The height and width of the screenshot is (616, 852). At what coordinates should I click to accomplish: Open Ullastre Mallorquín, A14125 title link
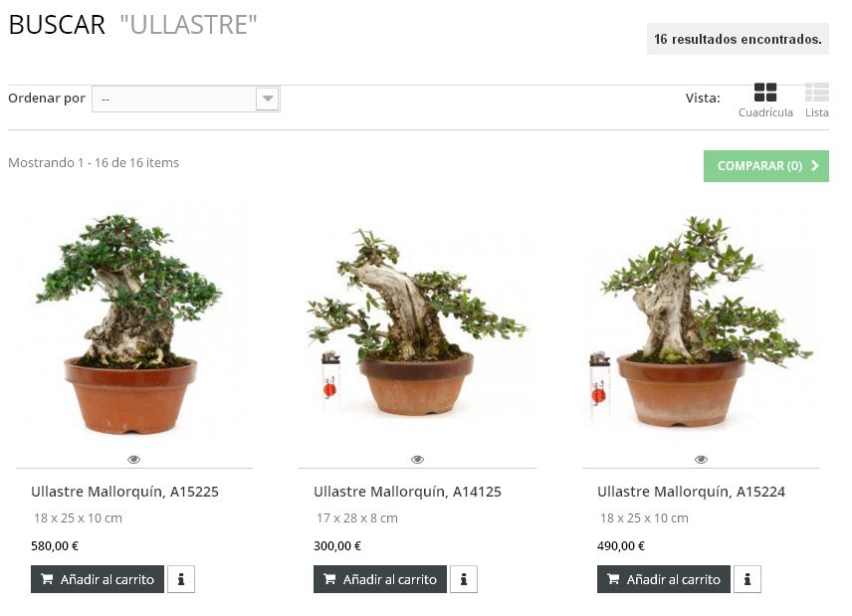click(407, 492)
